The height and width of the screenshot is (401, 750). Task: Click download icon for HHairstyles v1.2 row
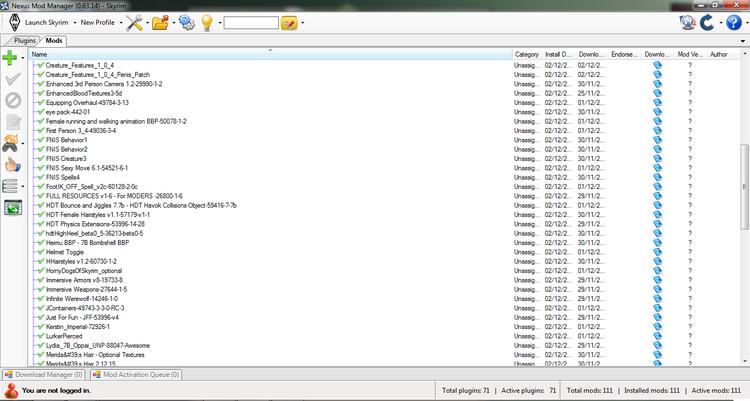657,261
